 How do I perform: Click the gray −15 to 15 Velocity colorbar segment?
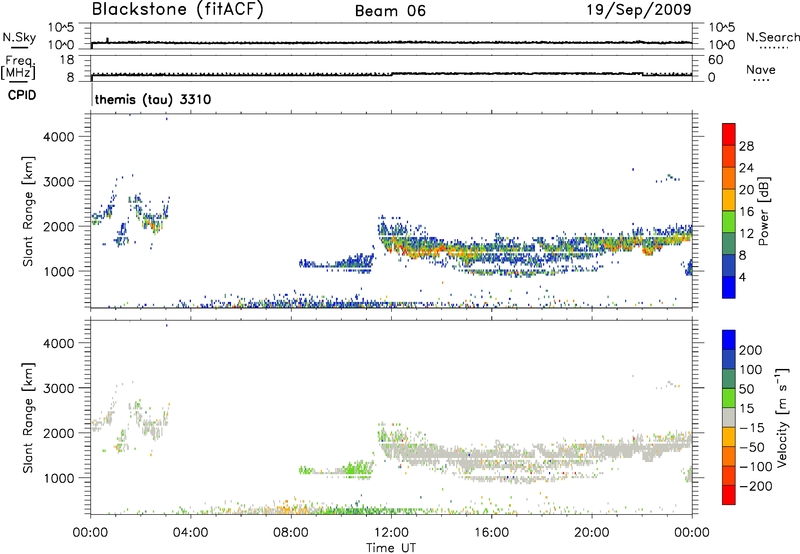click(x=729, y=417)
